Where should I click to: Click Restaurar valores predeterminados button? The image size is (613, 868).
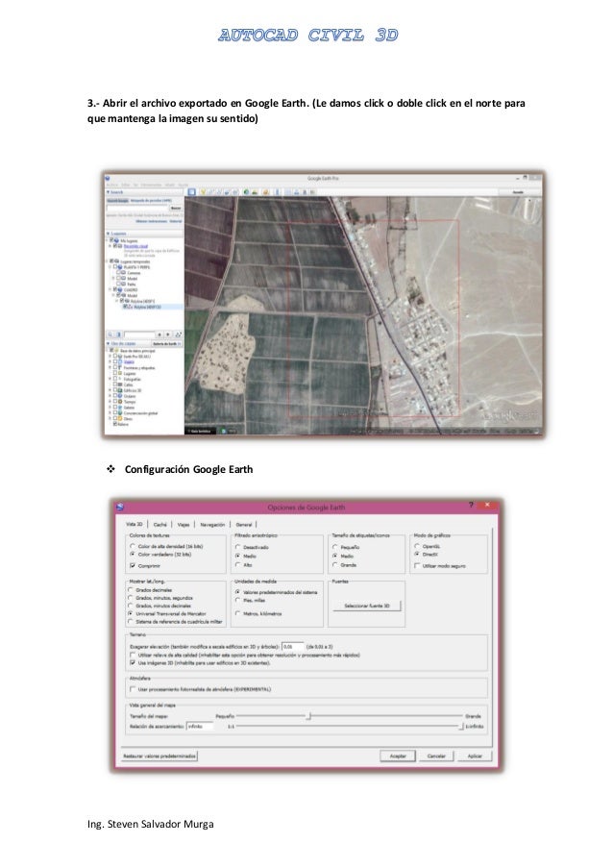159,756
